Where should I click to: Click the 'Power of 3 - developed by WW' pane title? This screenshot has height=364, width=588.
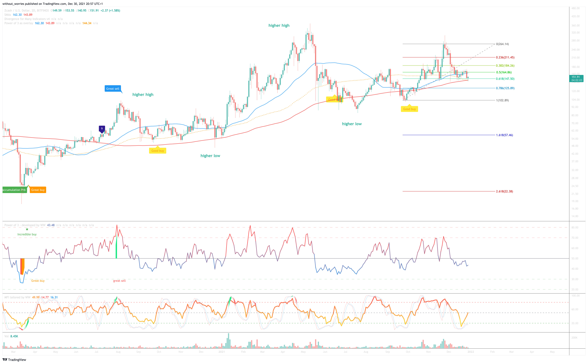(25, 225)
